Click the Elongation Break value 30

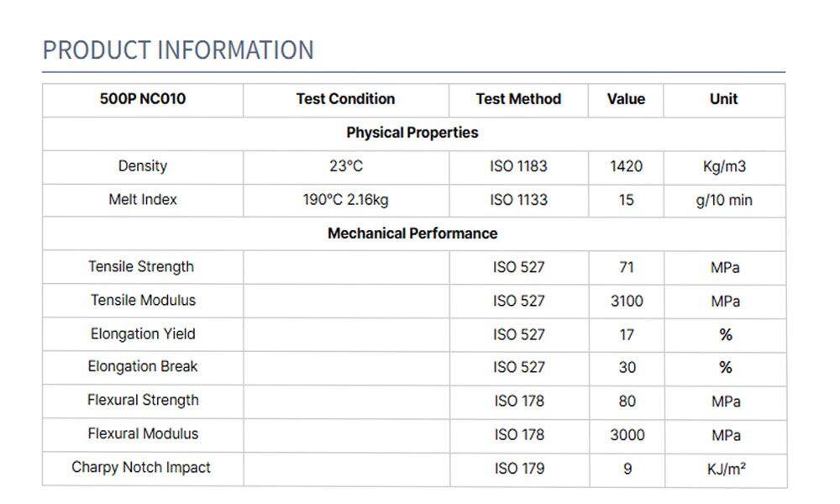[627, 367]
